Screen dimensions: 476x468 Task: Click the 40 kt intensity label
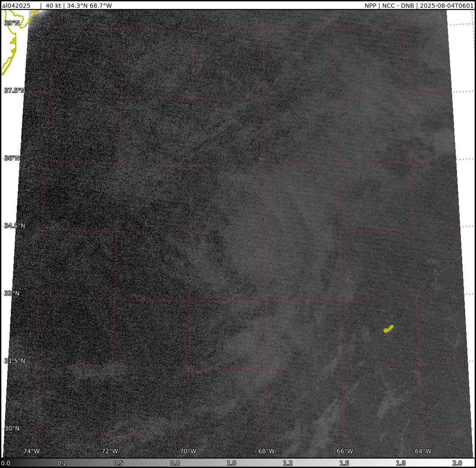(x=53, y=6)
